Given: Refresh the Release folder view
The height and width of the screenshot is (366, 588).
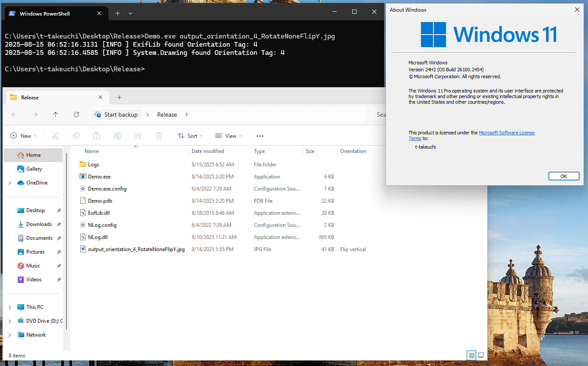Looking at the screenshot, I should pyautogui.click(x=76, y=115).
